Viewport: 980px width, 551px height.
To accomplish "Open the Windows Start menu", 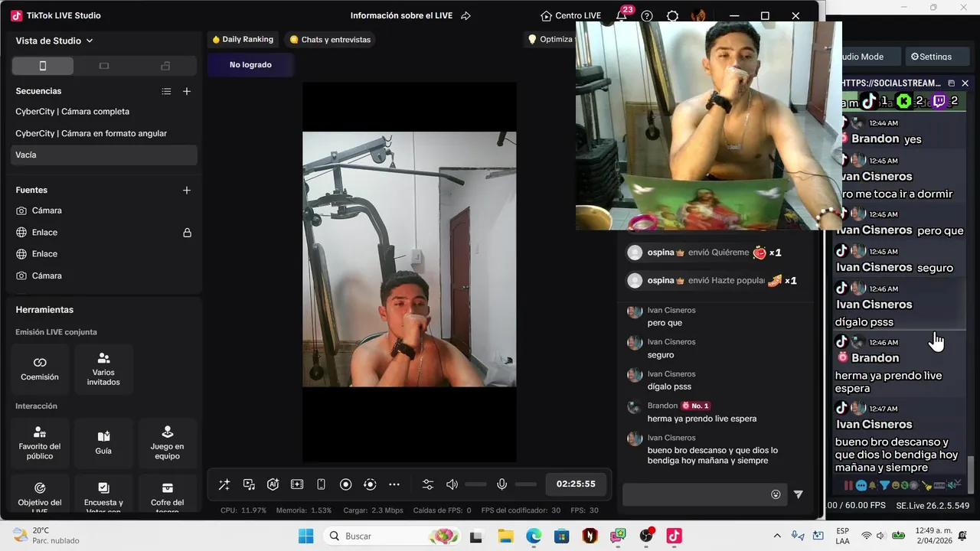I will click(305, 536).
